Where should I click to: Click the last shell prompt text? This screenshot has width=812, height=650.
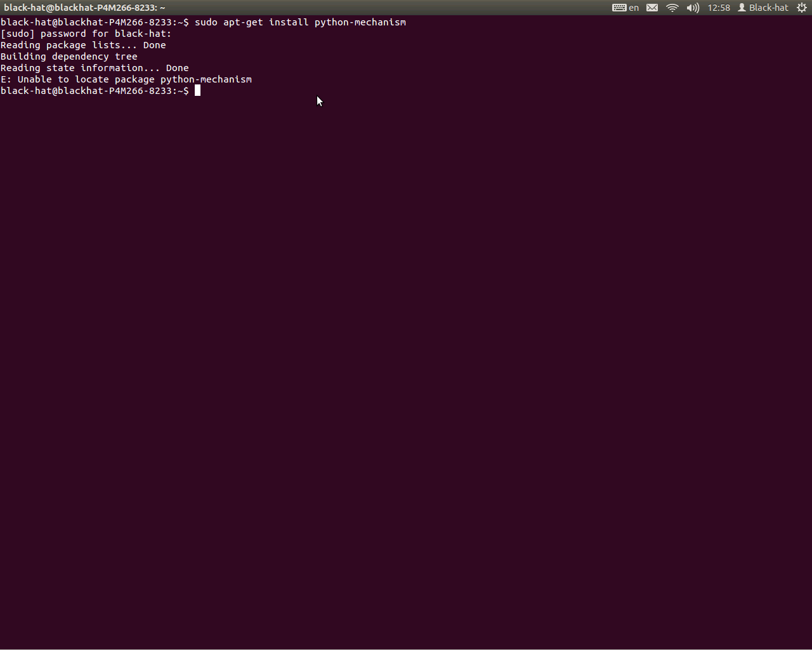coord(95,91)
